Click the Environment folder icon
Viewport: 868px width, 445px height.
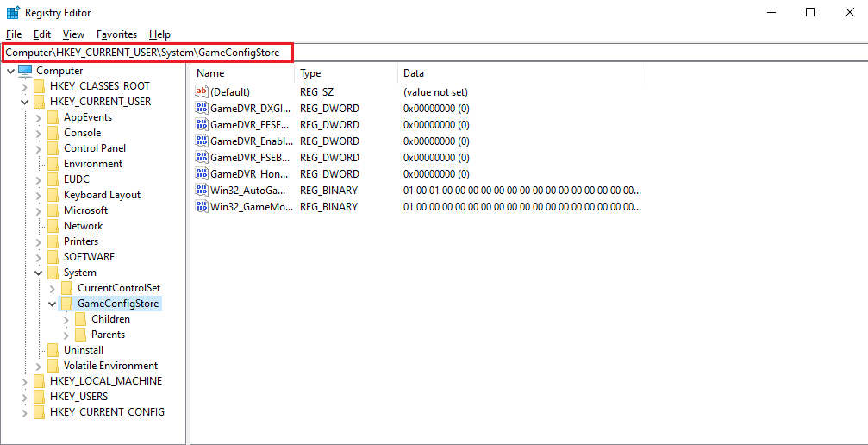(53, 164)
